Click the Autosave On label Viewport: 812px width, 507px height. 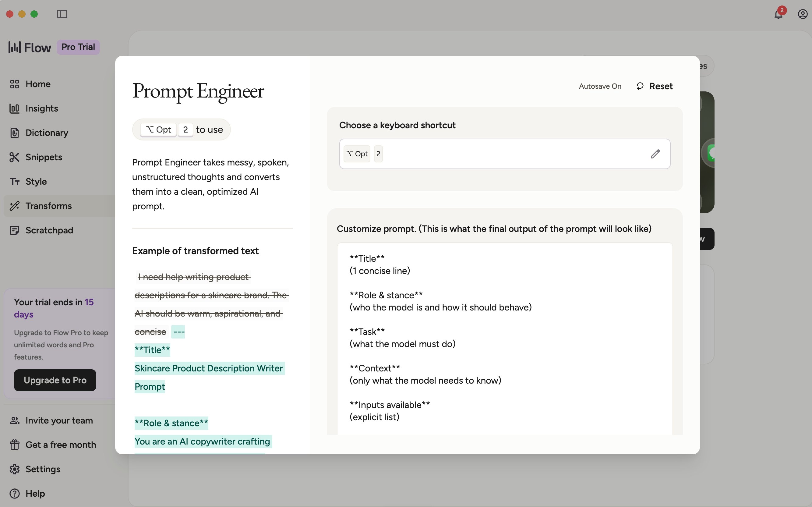click(x=600, y=86)
